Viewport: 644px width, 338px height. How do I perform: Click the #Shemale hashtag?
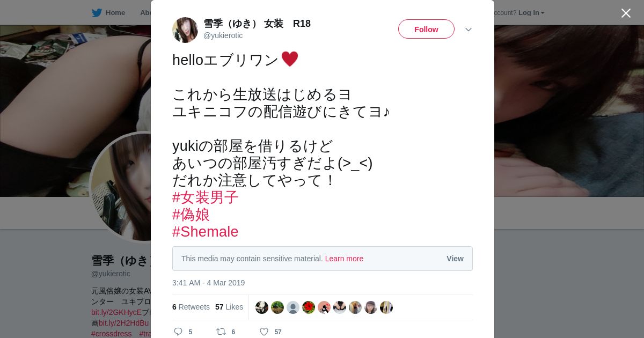coord(205,232)
